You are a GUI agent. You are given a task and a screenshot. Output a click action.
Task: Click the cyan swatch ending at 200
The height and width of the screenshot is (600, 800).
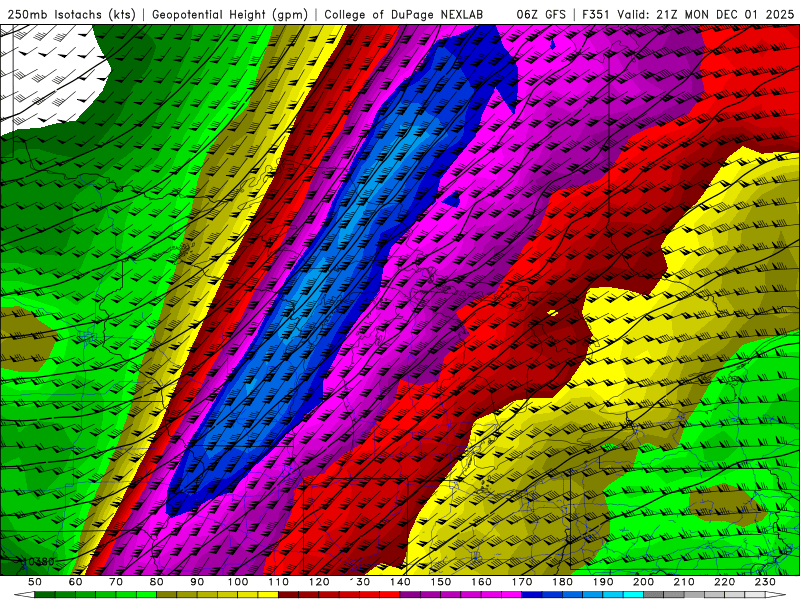pos(633,594)
